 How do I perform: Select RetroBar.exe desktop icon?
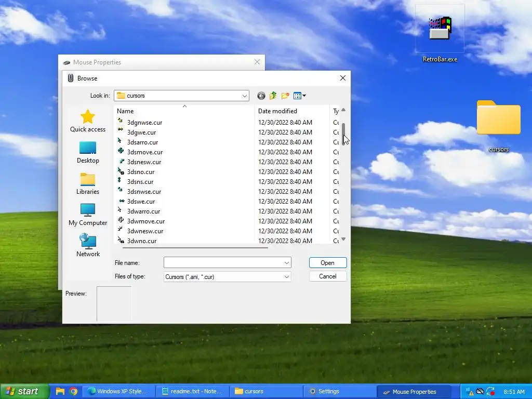point(440,34)
